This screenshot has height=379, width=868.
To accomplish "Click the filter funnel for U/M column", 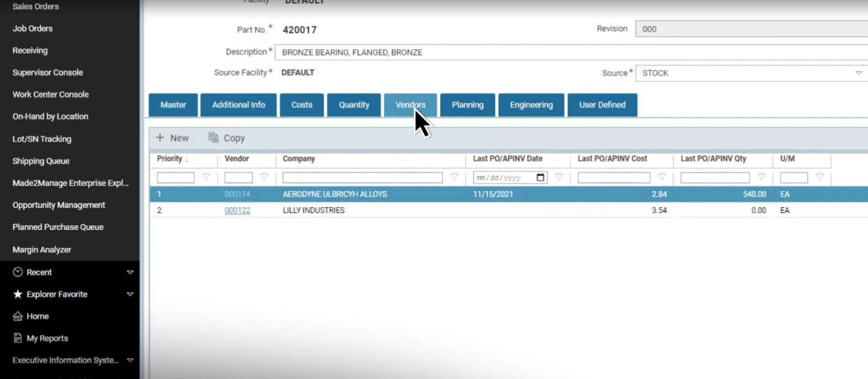I will 819,177.
